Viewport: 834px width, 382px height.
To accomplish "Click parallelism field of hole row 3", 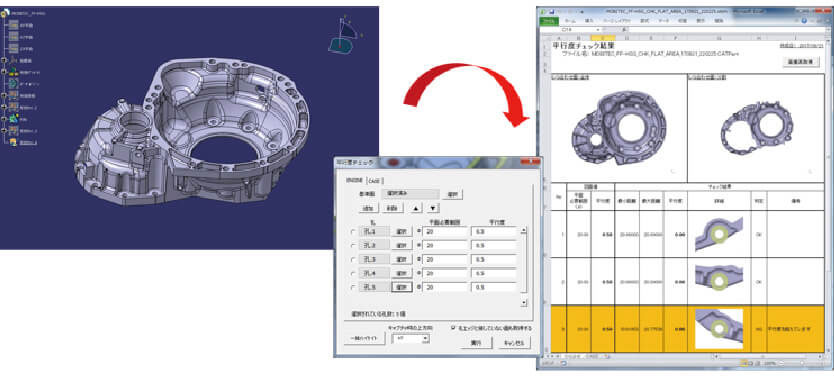I will pos(495,260).
